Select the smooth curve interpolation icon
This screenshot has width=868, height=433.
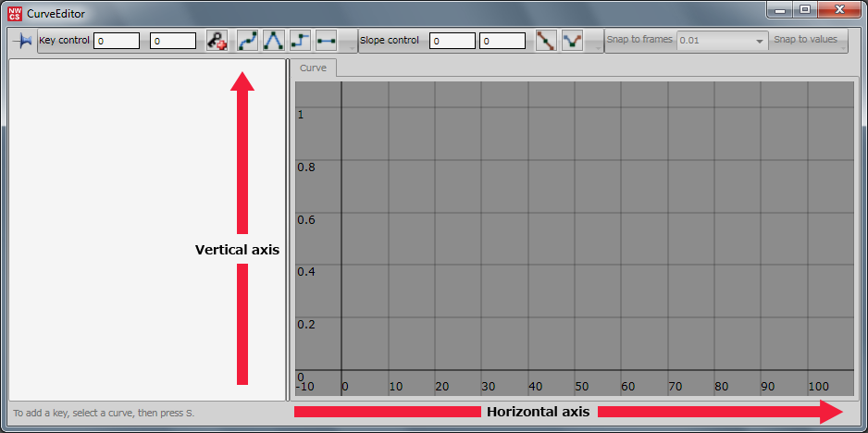[x=248, y=41]
